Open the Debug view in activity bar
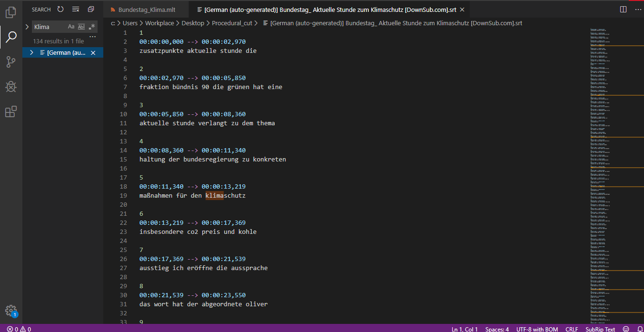 [11, 87]
